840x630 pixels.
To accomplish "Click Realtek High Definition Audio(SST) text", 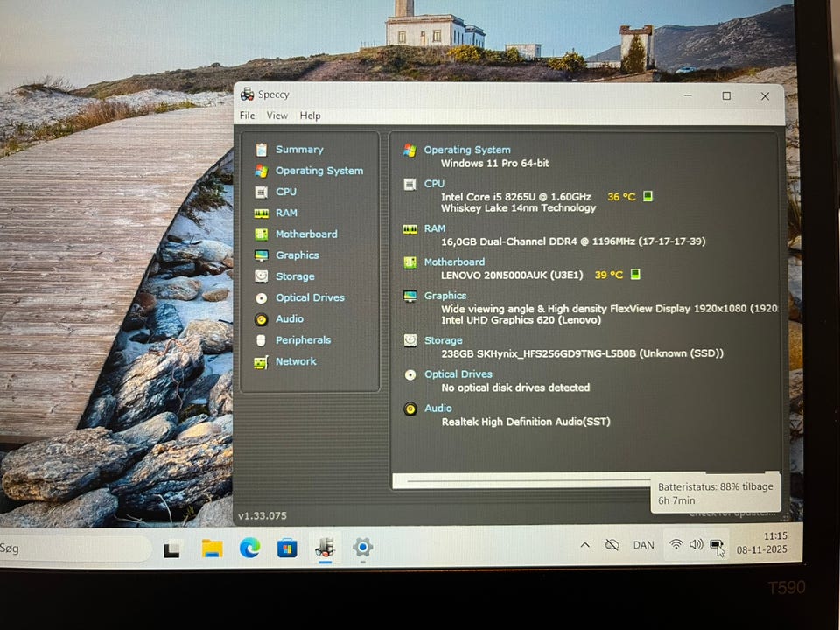I will tap(526, 422).
